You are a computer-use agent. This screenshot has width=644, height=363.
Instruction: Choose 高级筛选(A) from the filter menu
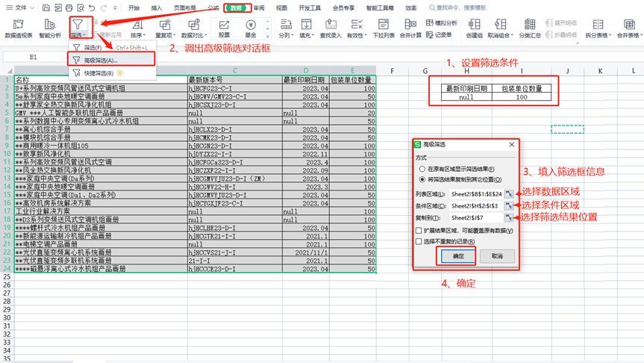coord(112,60)
